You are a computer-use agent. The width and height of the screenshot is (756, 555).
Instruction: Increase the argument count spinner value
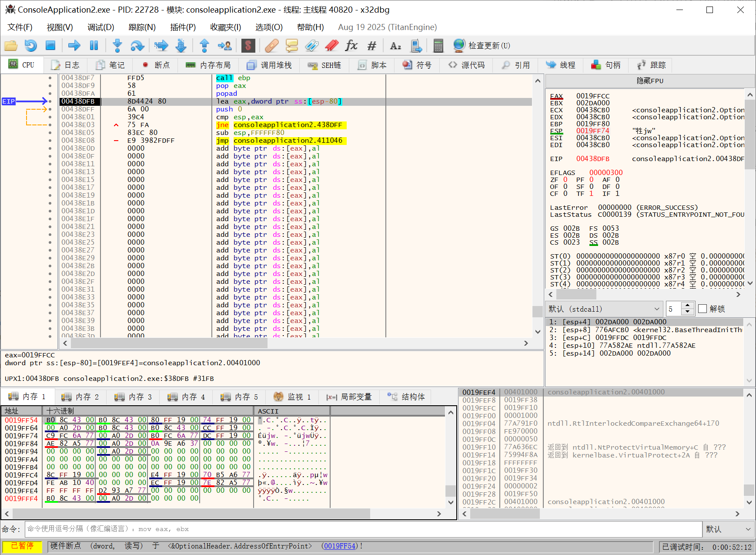[x=687, y=306]
